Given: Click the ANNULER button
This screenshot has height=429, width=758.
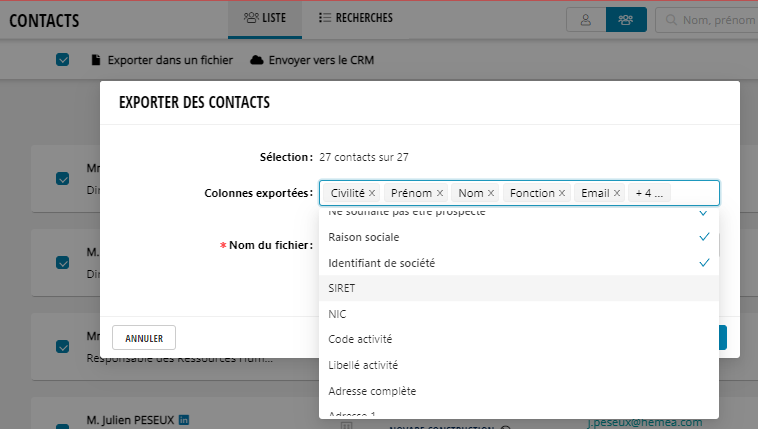Looking at the screenshot, I should pyautogui.click(x=144, y=338).
